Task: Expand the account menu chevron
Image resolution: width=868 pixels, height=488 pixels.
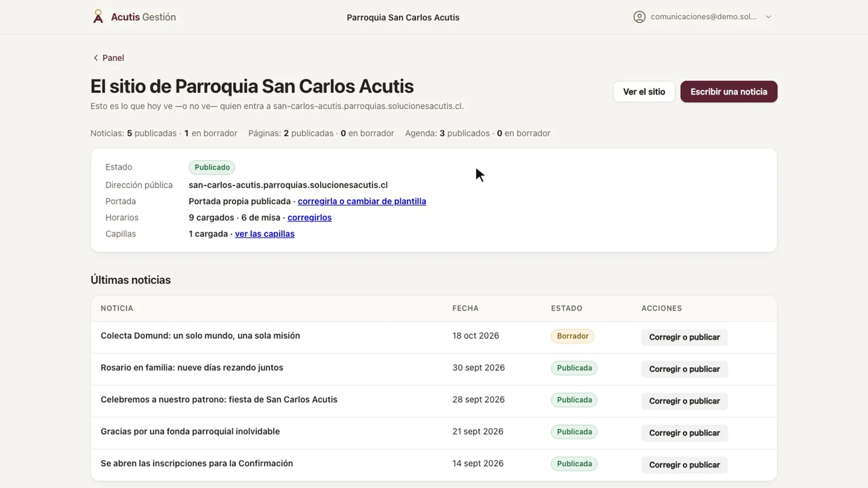Action: [768, 17]
